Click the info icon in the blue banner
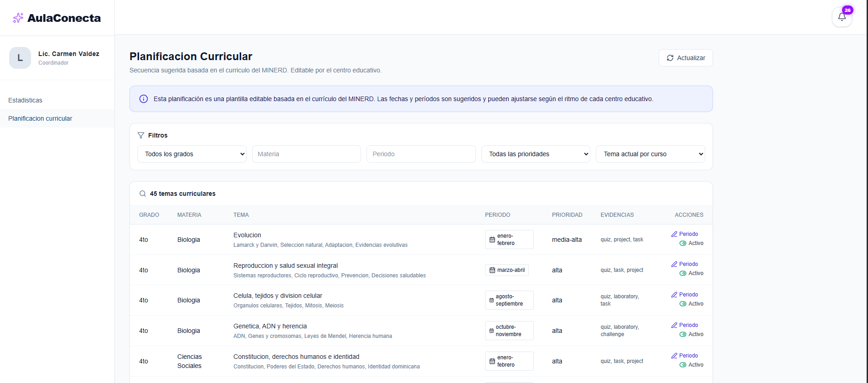 pyautogui.click(x=144, y=99)
